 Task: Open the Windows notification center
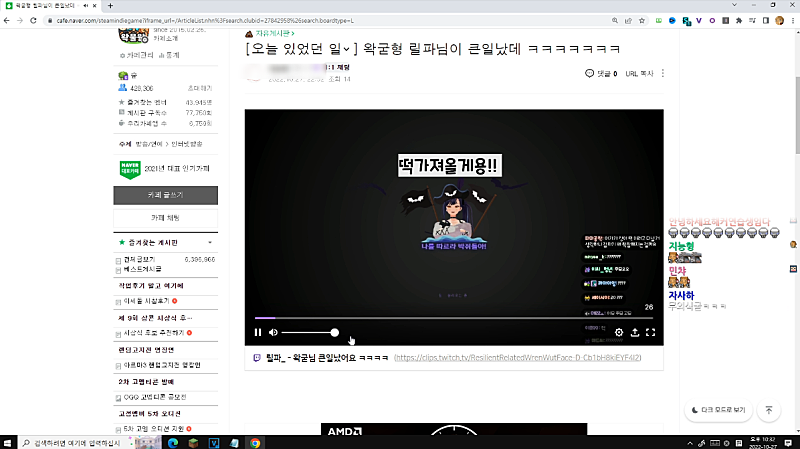pyautogui.click(x=788, y=442)
